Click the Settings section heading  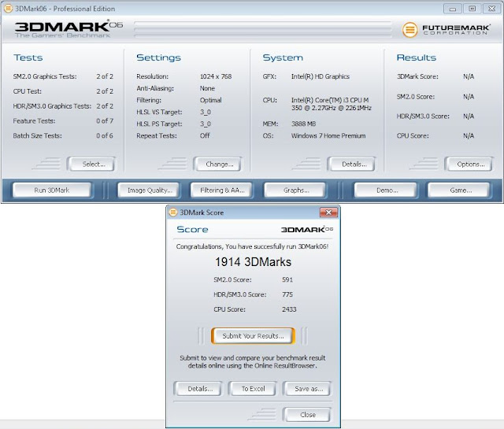(158, 57)
